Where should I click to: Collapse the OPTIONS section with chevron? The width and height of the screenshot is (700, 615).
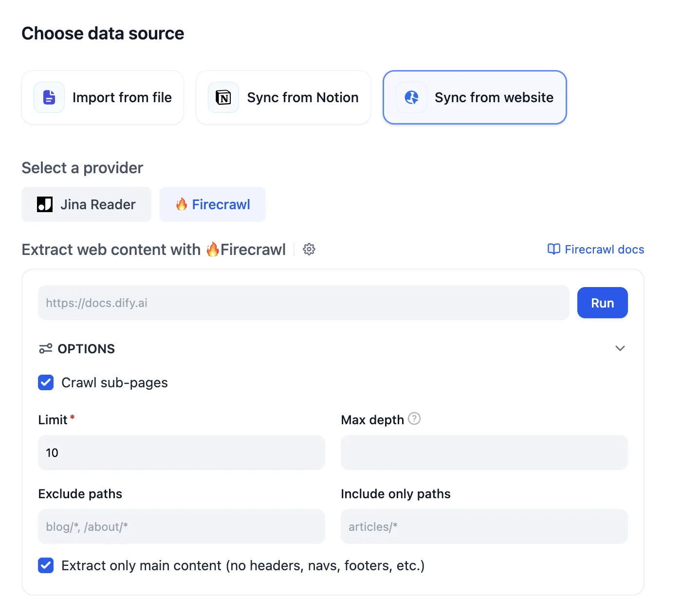tap(620, 348)
